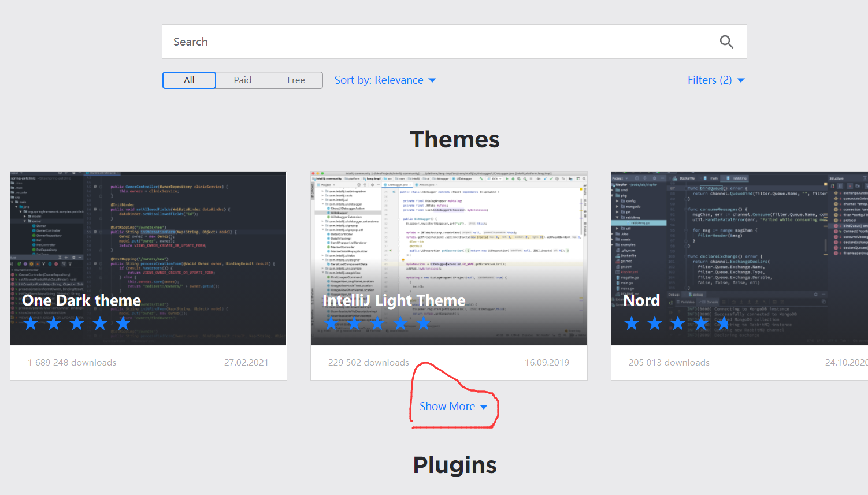
Task: Click the 229 502 downloads text
Action: pyautogui.click(x=369, y=363)
